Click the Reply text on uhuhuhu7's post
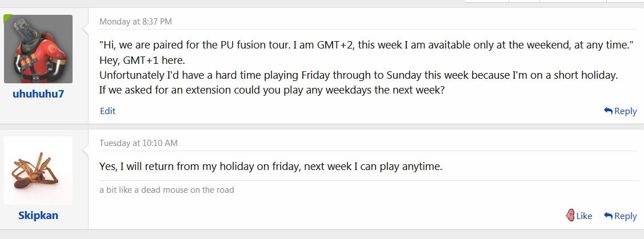This screenshot has width=644, height=239. pyautogui.click(x=625, y=111)
